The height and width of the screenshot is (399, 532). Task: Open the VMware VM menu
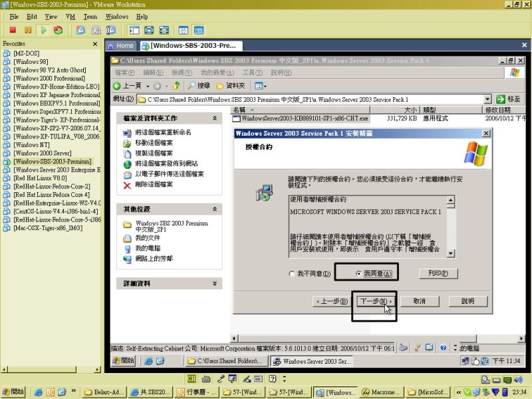click(x=70, y=17)
